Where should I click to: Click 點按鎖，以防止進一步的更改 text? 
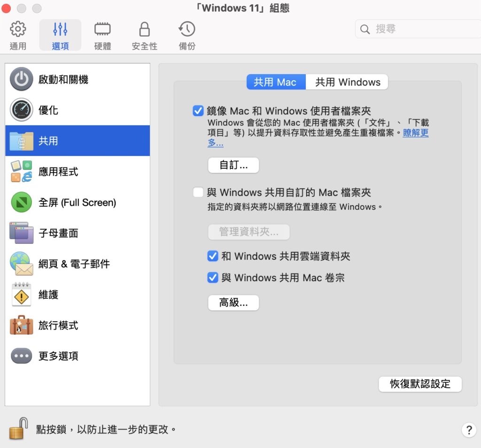pyautogui.click(x=106, y=429)
